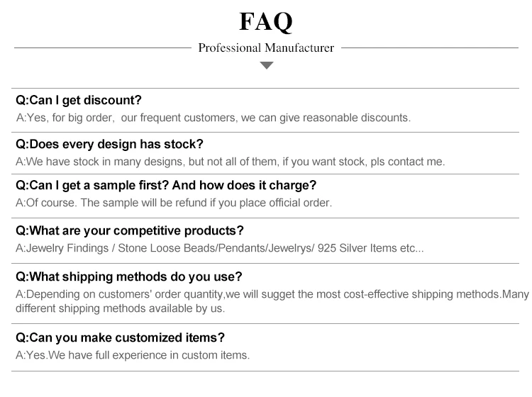Click the FAQ heading
The width and height of the screenshot is (532, 397).
pos(266,21)
